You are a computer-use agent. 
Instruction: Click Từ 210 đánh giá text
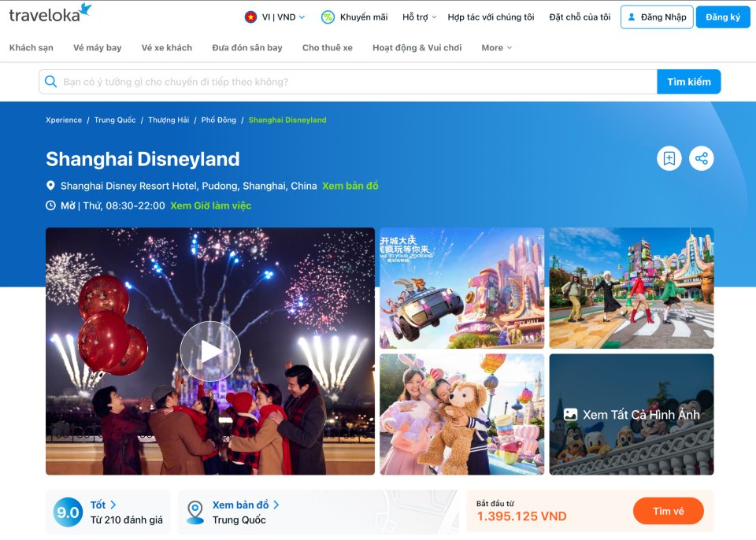pyautogui.click(x=126, y=520)
